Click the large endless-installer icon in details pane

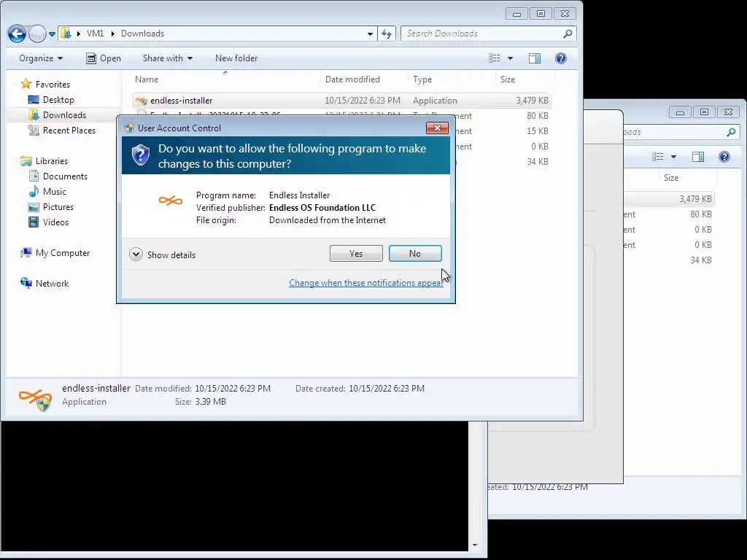tap(36, 398)
